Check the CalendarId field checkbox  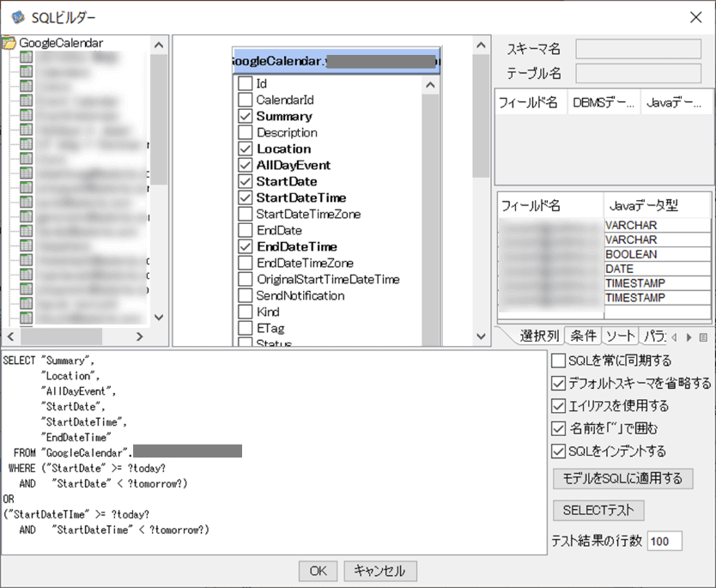(246, 100)
